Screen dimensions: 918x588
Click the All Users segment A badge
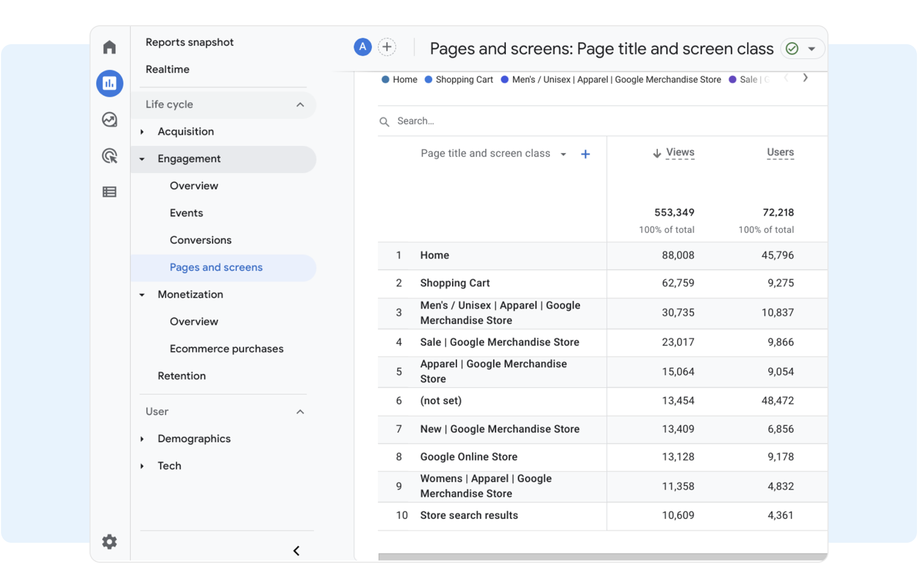(362, 47)
